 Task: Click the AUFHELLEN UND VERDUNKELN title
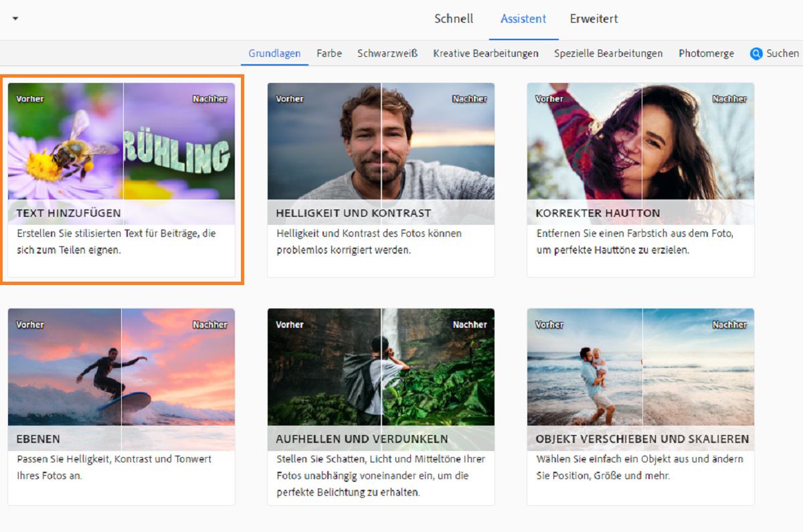coord(362,440)
